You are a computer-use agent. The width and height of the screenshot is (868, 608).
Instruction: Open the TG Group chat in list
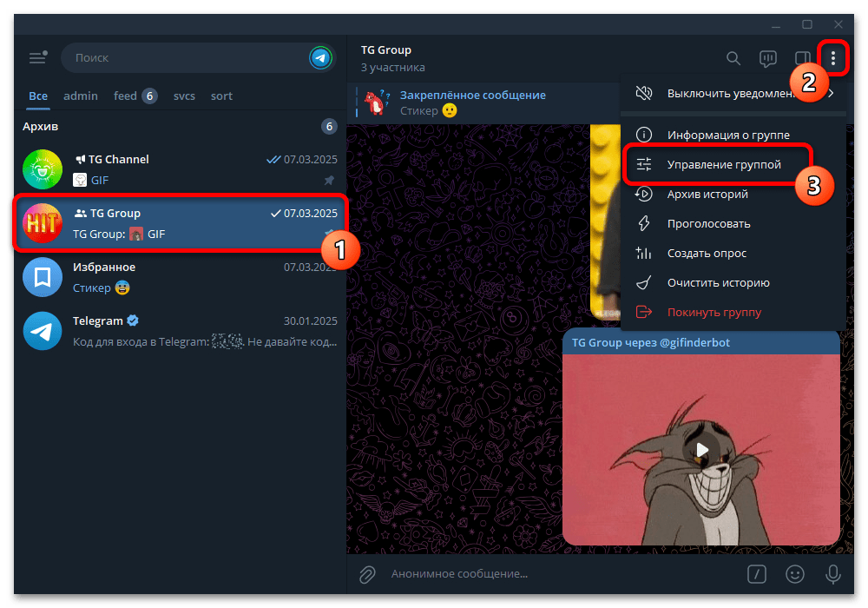tap(180, 223)
